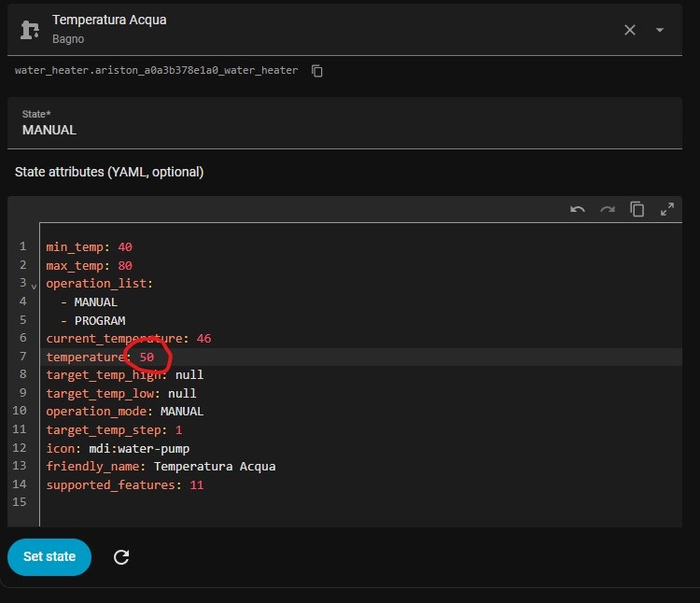Click the max_temp value 80
Viewport: 700px width, 603px height.
[x=125, y=265]
